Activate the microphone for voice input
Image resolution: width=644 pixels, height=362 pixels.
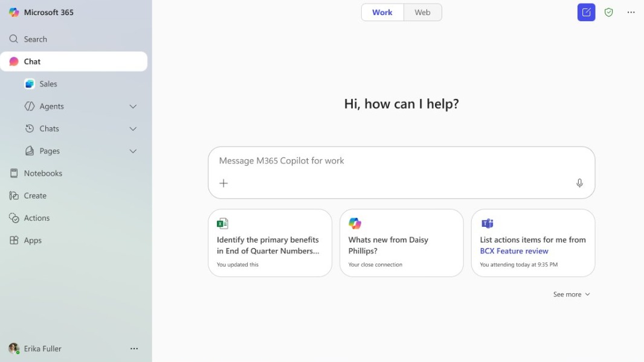click(x=579, y=183)
